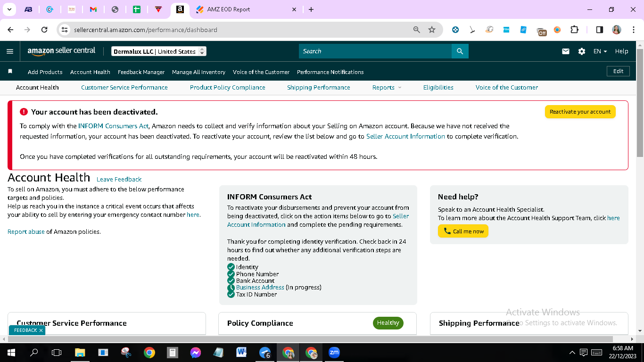
Task: Bookmark this page with the star icon
Action: (432, 30)
